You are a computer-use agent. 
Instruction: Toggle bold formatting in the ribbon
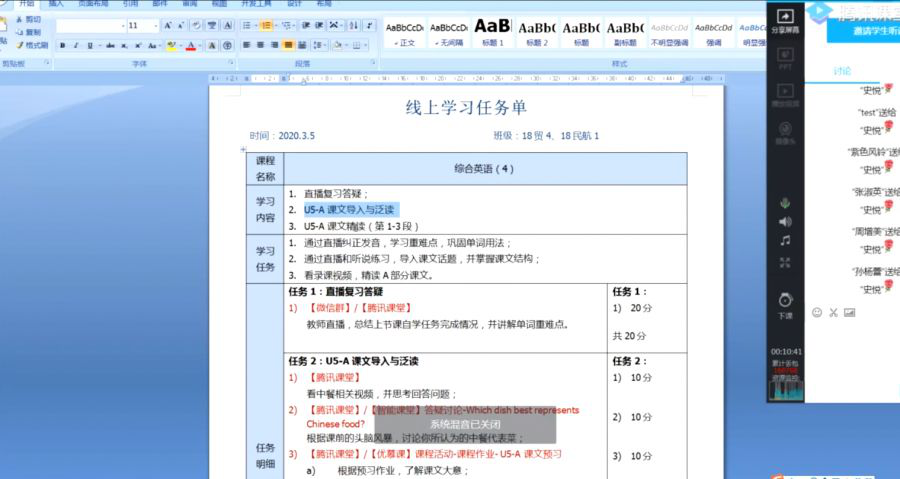tap(62, 45)
